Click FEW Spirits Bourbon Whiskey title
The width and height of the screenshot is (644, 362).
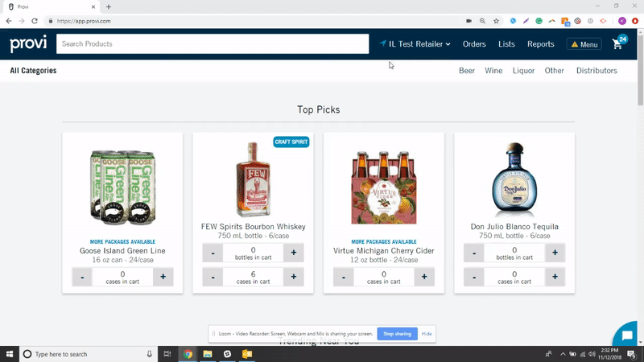point(253,227)
